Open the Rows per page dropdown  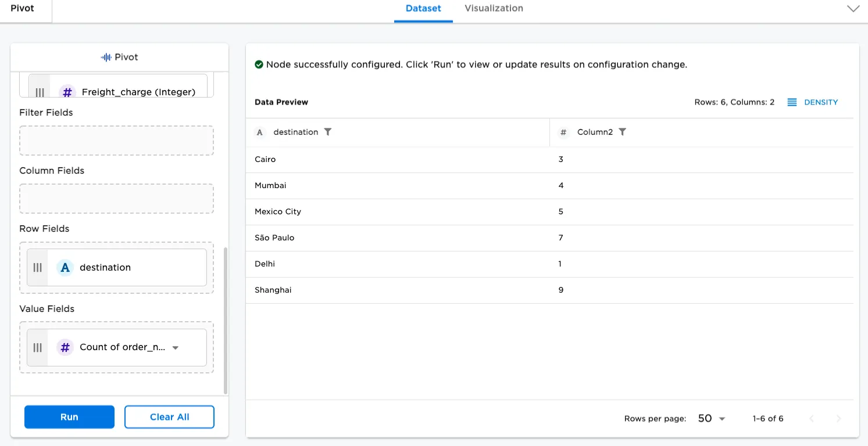(710, 418)
